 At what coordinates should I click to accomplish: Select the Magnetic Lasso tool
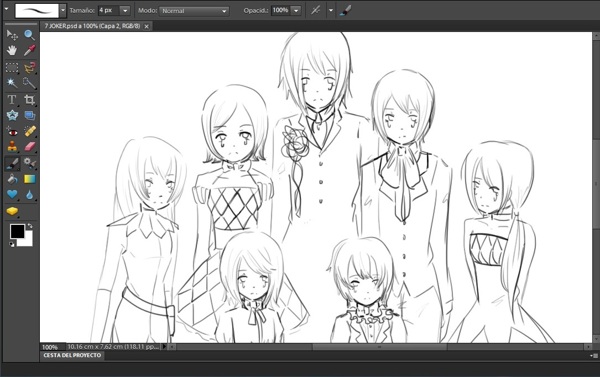pyautogui.click(x=29, y=68)
